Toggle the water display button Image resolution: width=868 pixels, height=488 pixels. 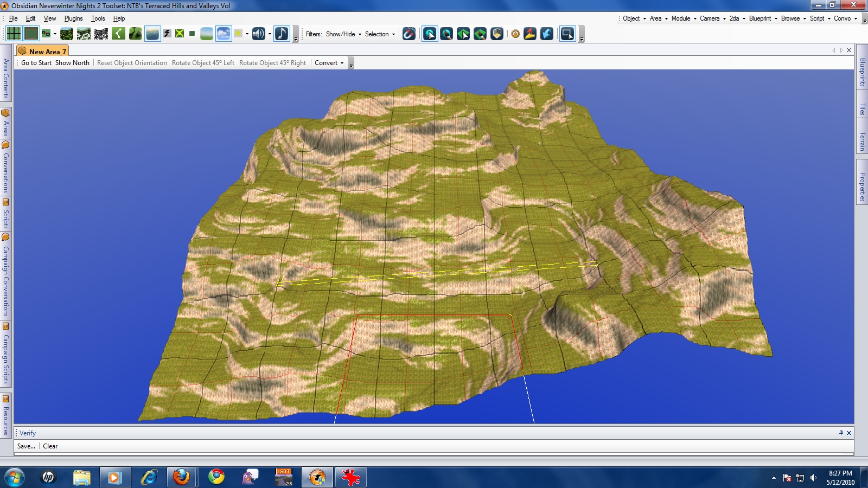[x=153, y=34]
